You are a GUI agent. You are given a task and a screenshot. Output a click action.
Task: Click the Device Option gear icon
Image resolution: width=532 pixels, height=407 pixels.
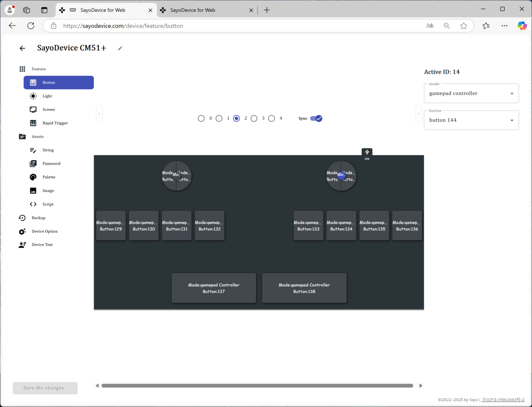click(22, 232)
